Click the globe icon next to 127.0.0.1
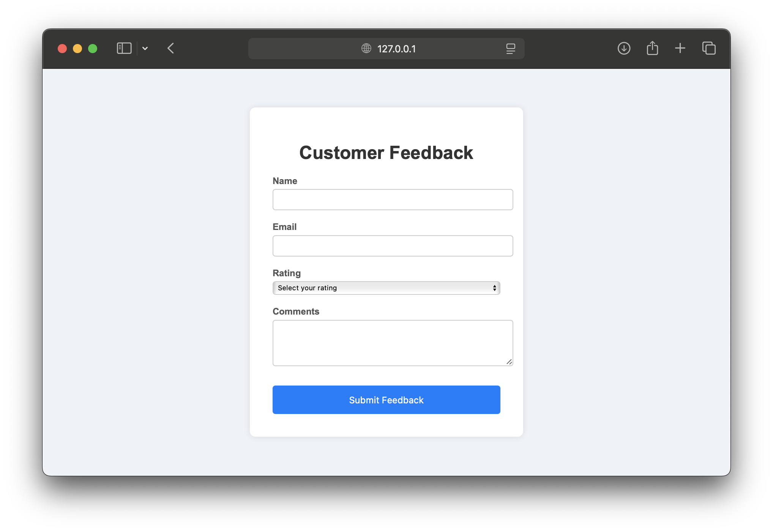This screenshot has height=532, width=773. coord(366,49)
